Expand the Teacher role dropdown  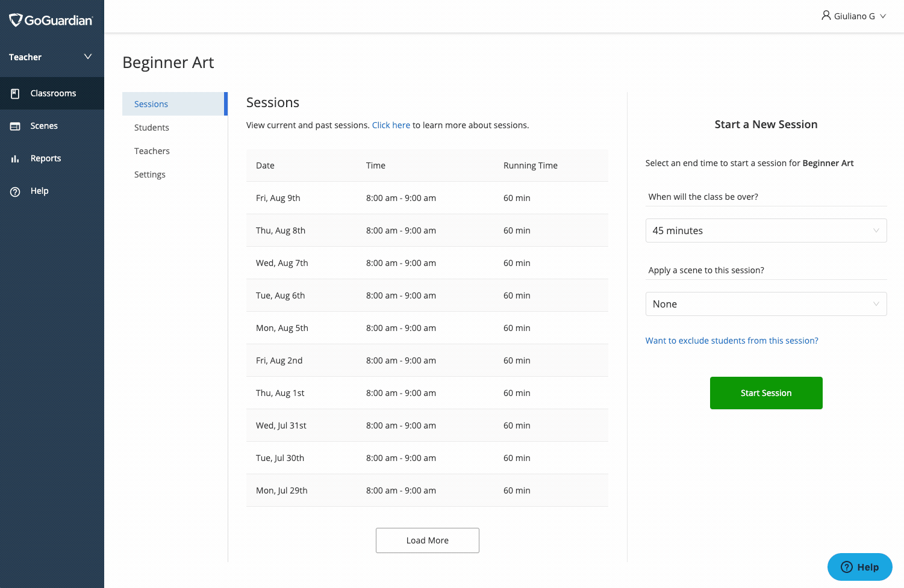(87, 57)
